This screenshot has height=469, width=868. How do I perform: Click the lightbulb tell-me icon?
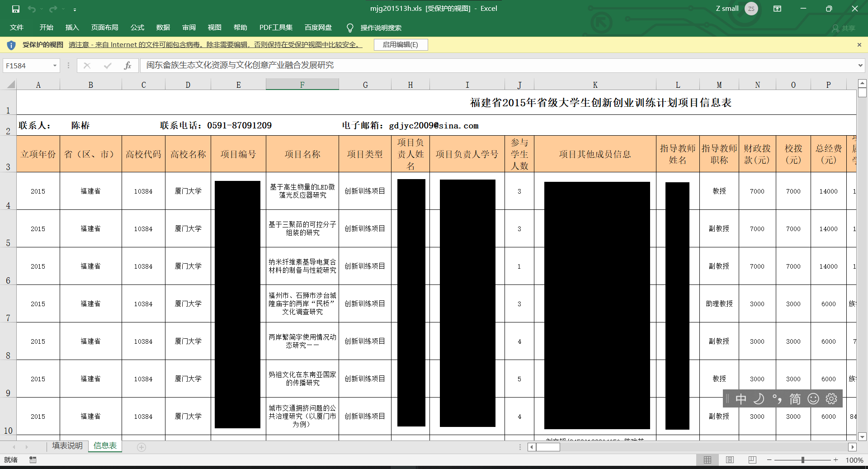(349, 28)
